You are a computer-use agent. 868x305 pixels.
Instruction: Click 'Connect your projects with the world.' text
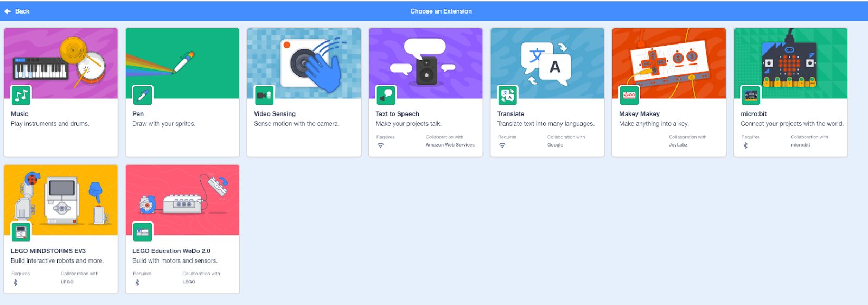click(x=792, y=124)
